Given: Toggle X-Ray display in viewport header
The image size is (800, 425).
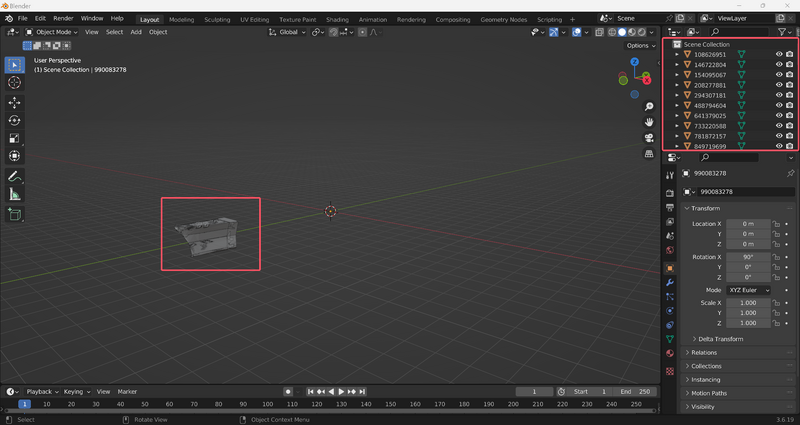Looking at the screenshot, I should [x=599, y=32].
